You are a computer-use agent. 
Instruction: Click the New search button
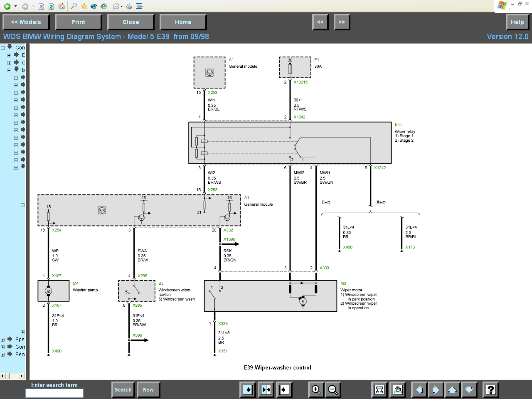[148, 390]
